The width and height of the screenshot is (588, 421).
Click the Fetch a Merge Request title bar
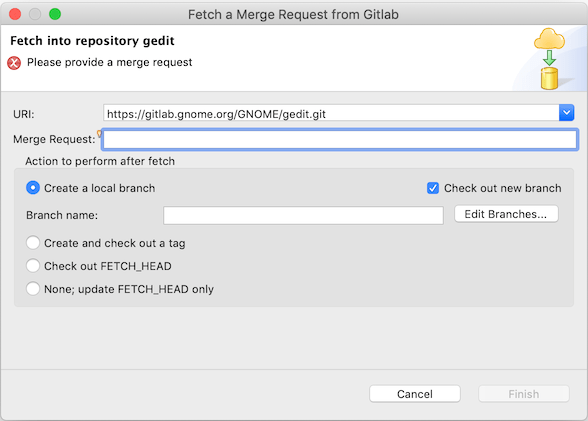293,14
